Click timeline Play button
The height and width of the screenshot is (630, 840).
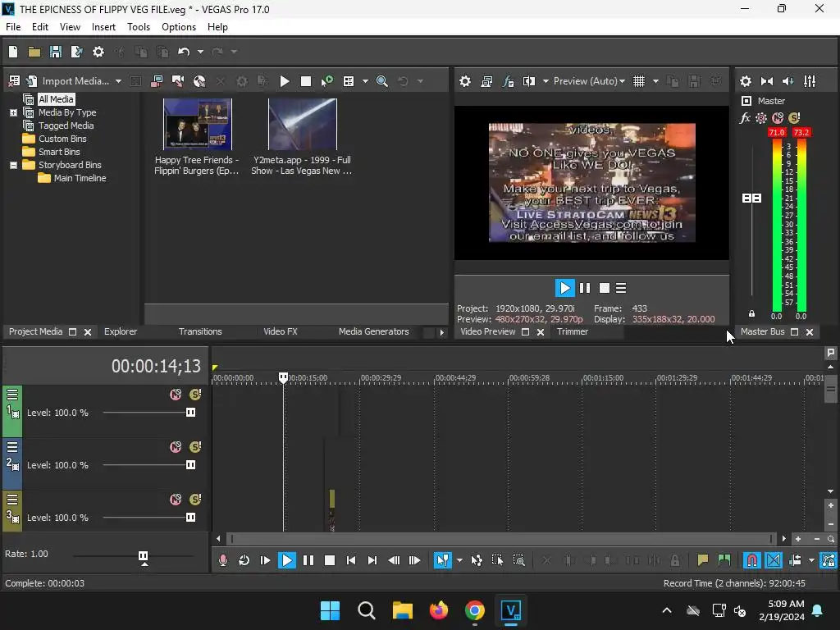coord(286,560)
